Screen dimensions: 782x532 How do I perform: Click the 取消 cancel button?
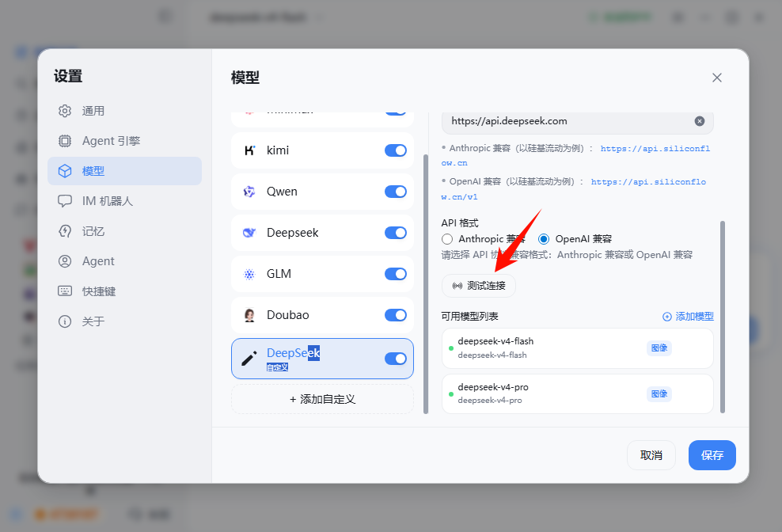pyautogui.click(x=651, y=455)
